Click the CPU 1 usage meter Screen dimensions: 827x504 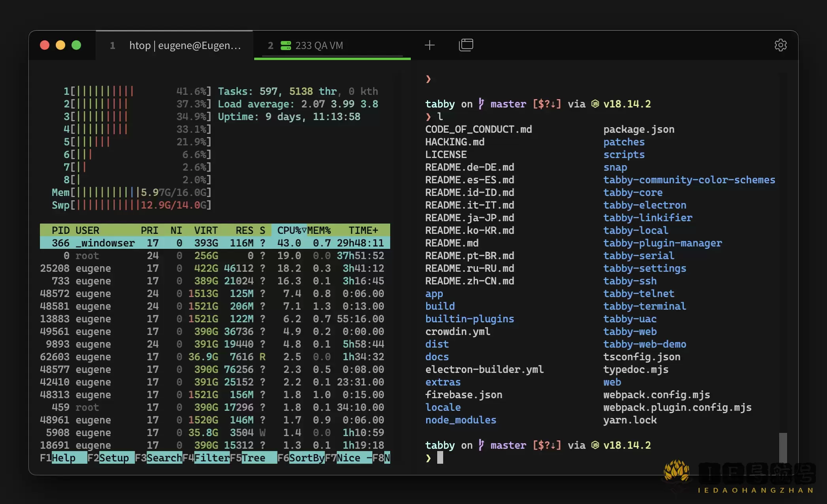138,91
